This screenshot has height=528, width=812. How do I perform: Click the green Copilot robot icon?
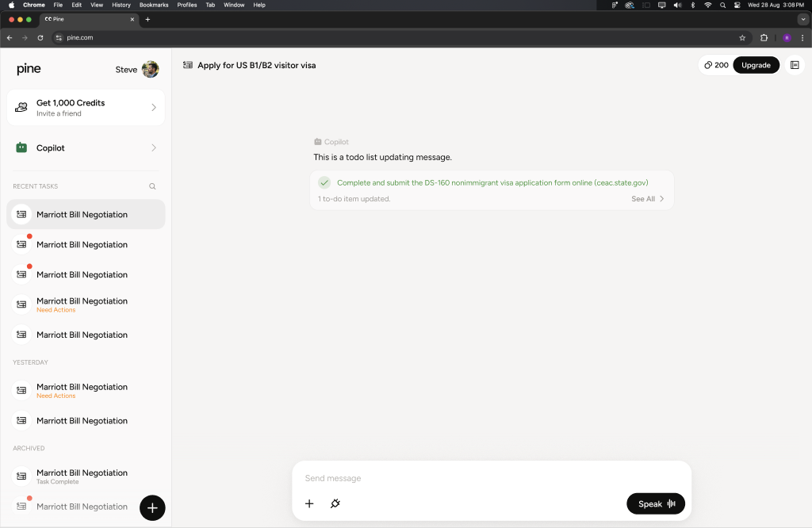[x=21, y=147]
